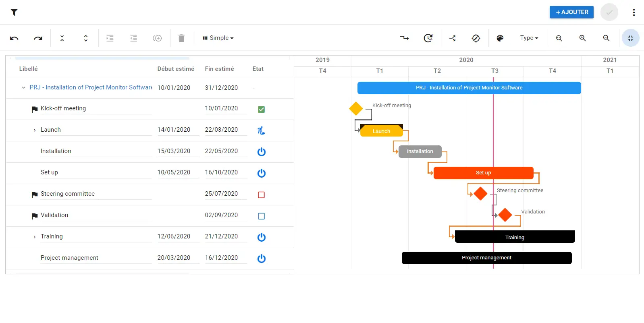Click Set up power status icon

click(x=262, y=173)
